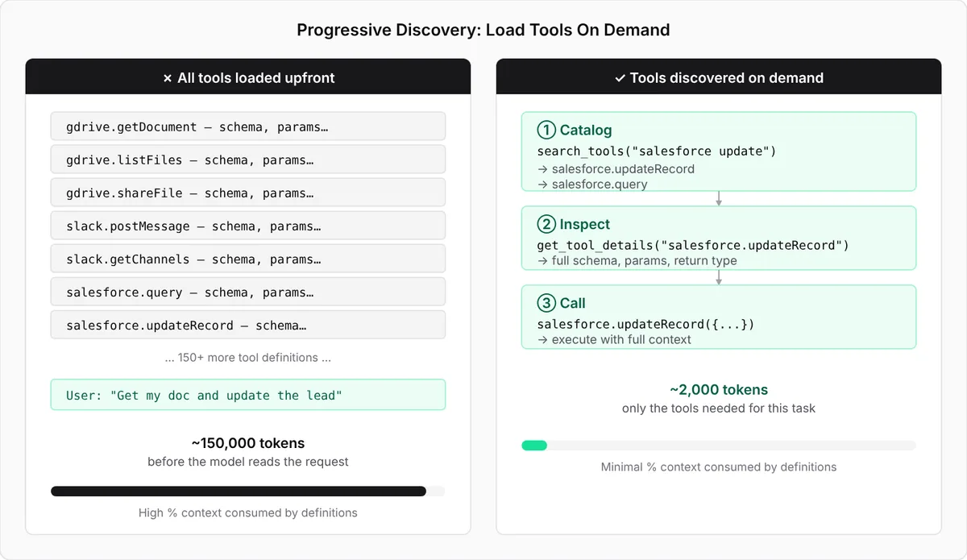Click 'execute with full context' text

614,339
